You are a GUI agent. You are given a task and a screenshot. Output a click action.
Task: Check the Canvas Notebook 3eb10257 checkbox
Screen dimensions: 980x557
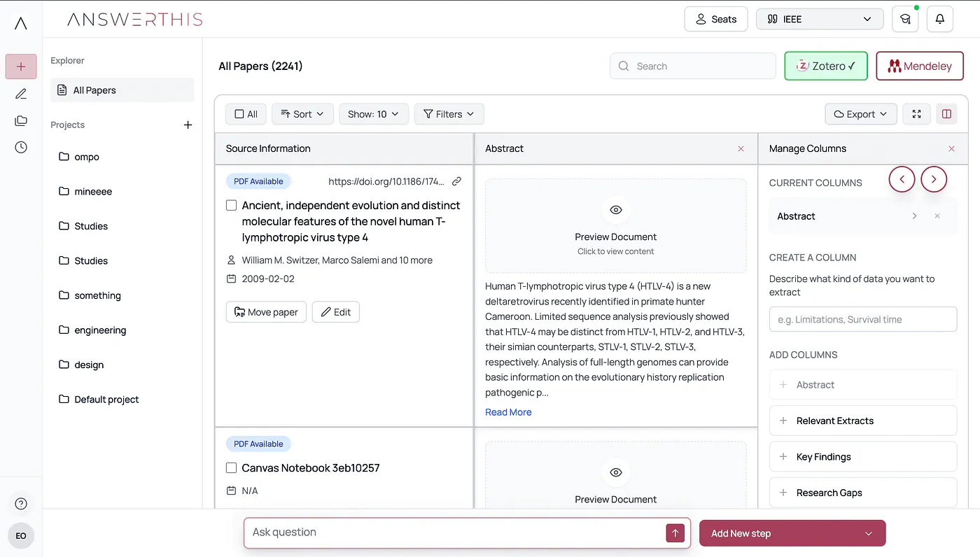tap(231, 468)
